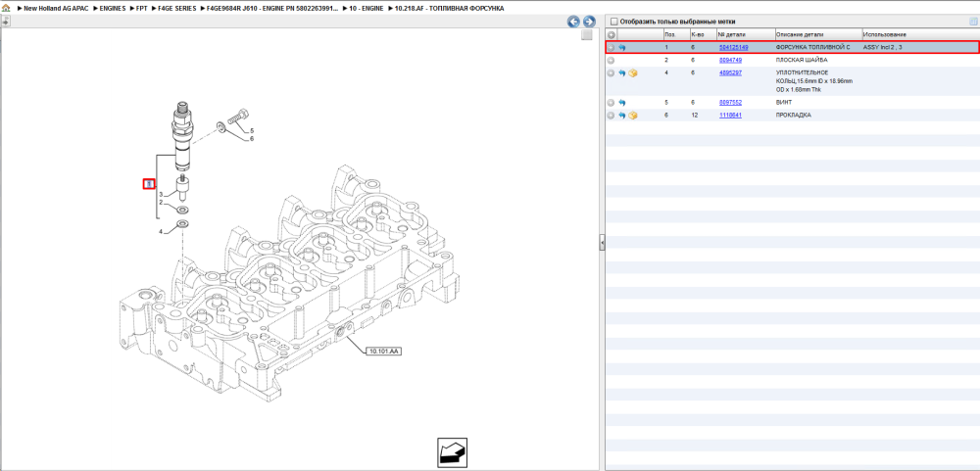Select 'ПЛОСКАЯ ШАЙБА' description text
The width and height of the screenshot is (980, 471).
(802, 61)
